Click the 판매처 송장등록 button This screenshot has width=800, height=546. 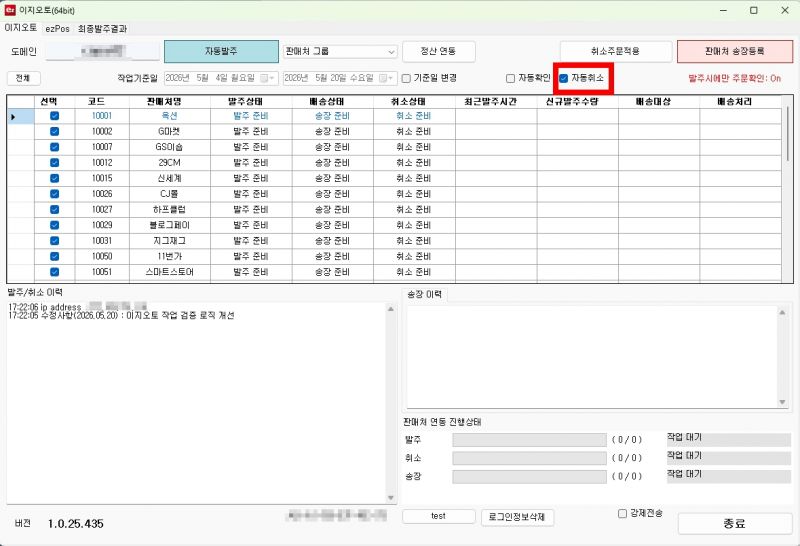pyautogui.click(x=735, y=52)
